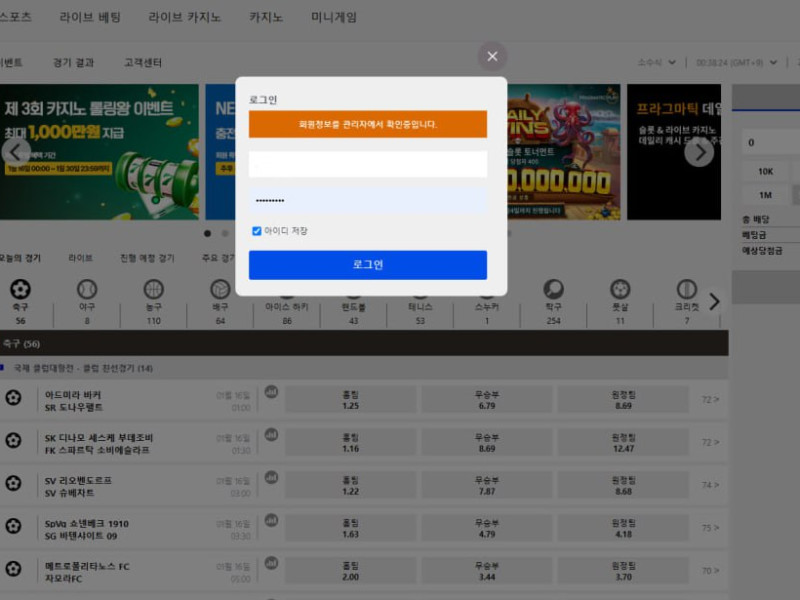Viewport: 800px width, 600px height.
Task: Select the 농구 basketball icon
Action: click(x=153, y=289)
